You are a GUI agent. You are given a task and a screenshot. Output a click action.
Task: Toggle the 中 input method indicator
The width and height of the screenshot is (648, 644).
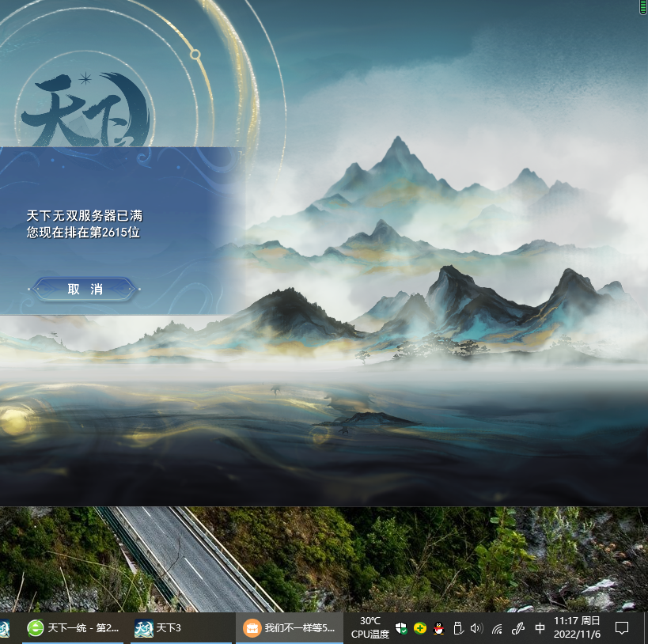[x=540, y=628]
